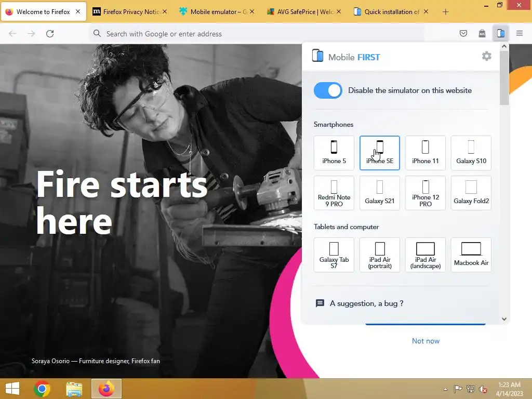The width and height of the screenshot is (532, 399).
Task: Go forward to next page
Action: 31,34
